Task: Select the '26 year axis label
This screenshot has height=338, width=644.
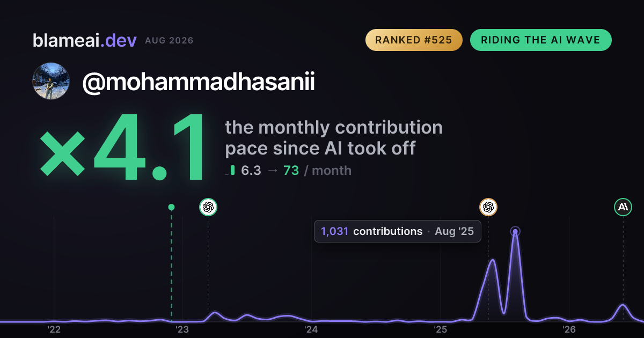Action: [x=569, y=329]
